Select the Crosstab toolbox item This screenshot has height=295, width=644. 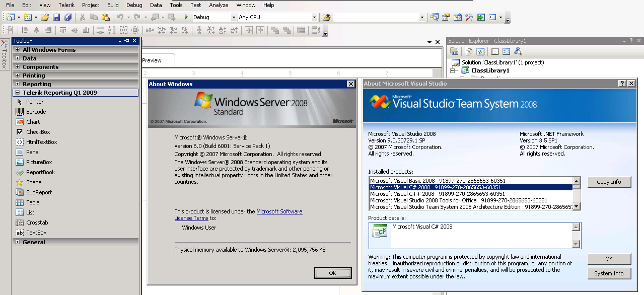pos(76,223)
